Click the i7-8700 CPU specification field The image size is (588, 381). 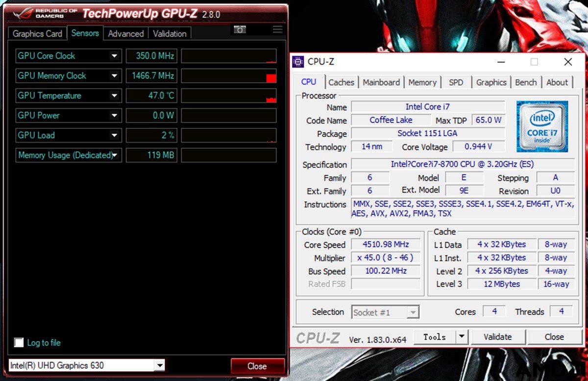pyautogui.click(x=463, y=165)
